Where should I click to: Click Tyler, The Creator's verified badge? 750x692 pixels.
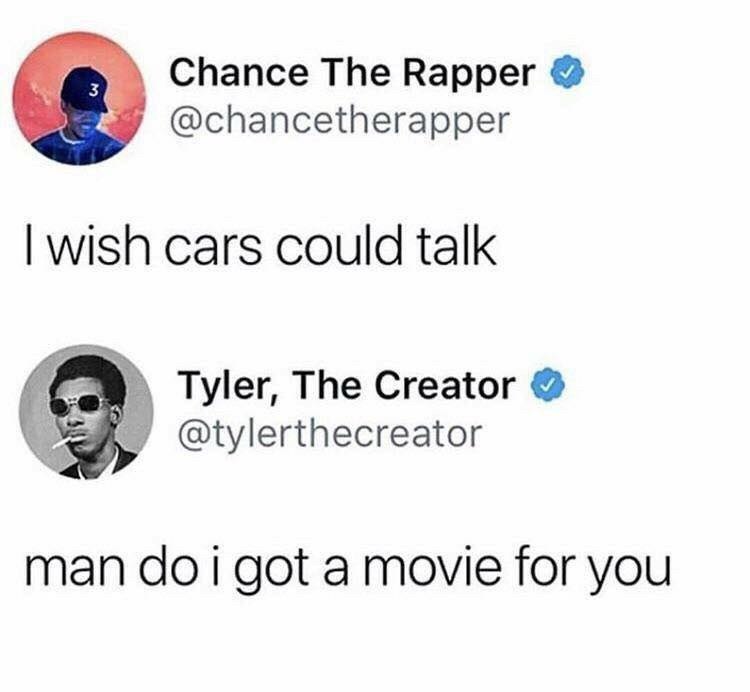548,384
